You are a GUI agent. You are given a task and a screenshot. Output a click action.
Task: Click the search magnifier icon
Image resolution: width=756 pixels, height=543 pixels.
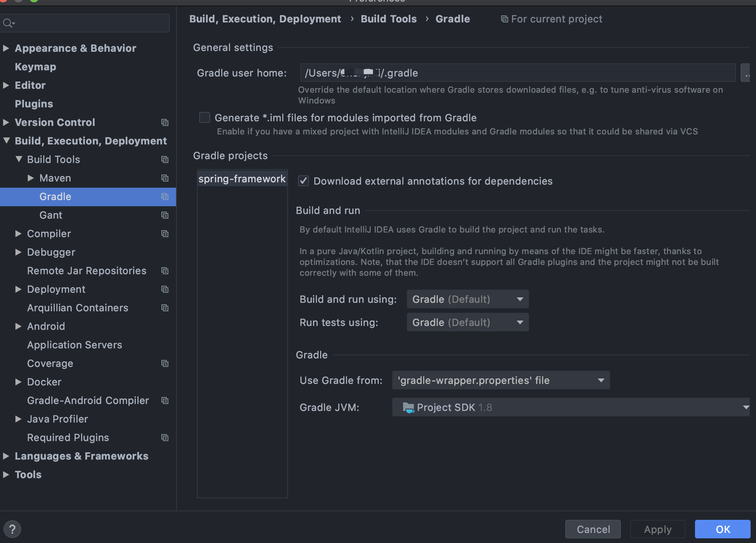tap(8, 23)
